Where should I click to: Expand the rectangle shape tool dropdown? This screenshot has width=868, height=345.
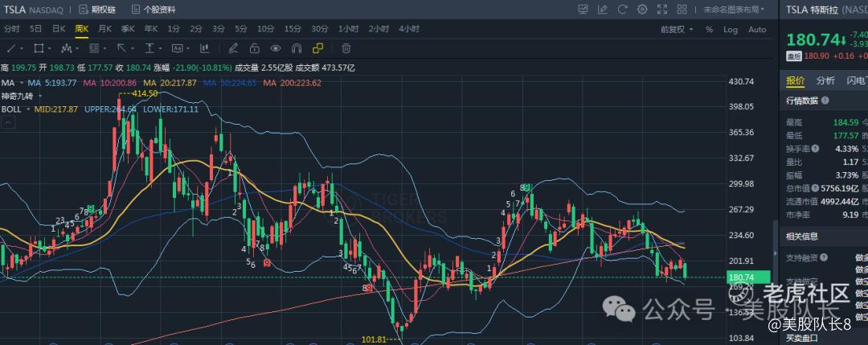(50, 49)
